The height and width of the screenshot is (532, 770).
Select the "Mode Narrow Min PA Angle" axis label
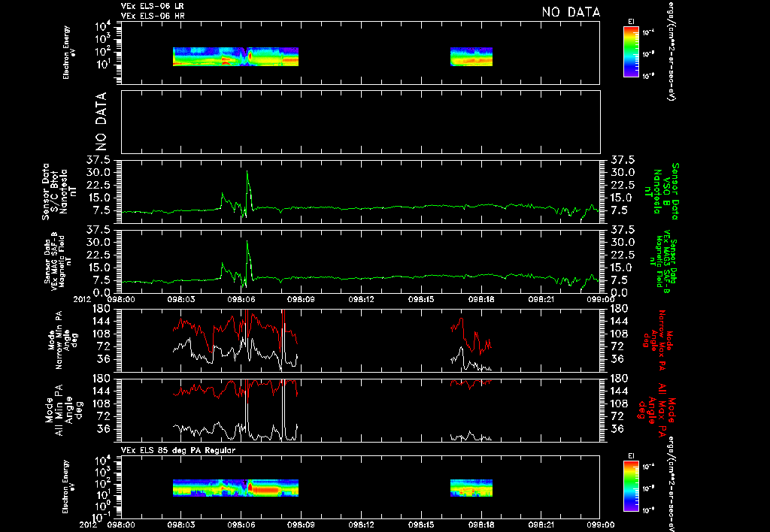tap(62, 340)
